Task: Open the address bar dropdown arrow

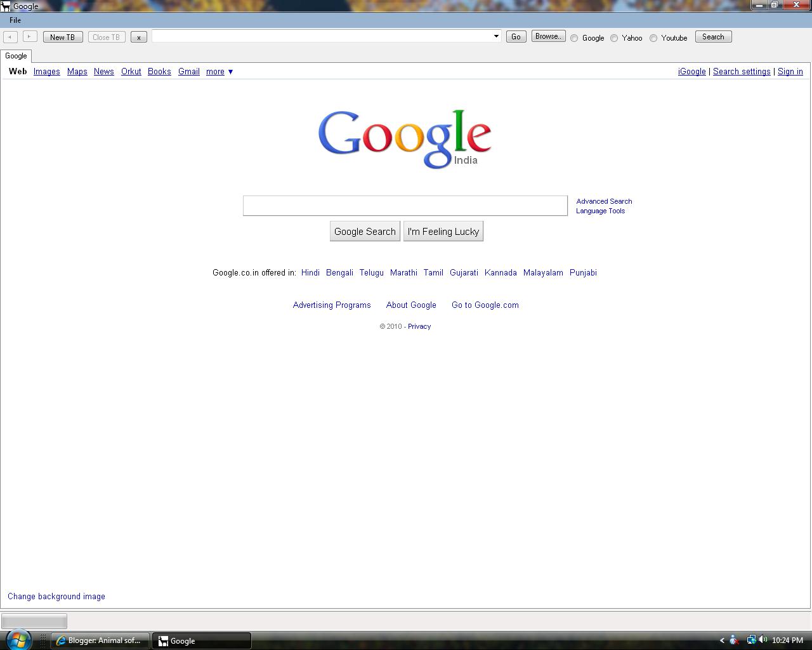Action: point(496,36)
